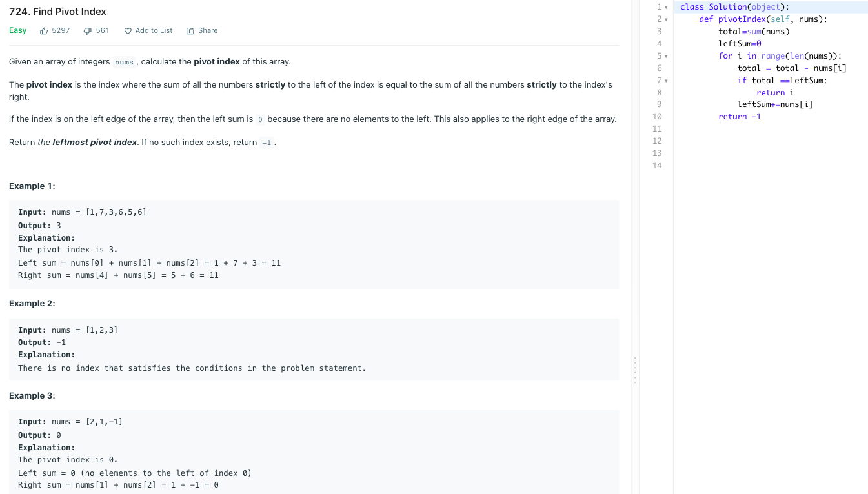Place cursor on empty line 14 in the editor
Viewport: 868px width, 494px height.
710,165
